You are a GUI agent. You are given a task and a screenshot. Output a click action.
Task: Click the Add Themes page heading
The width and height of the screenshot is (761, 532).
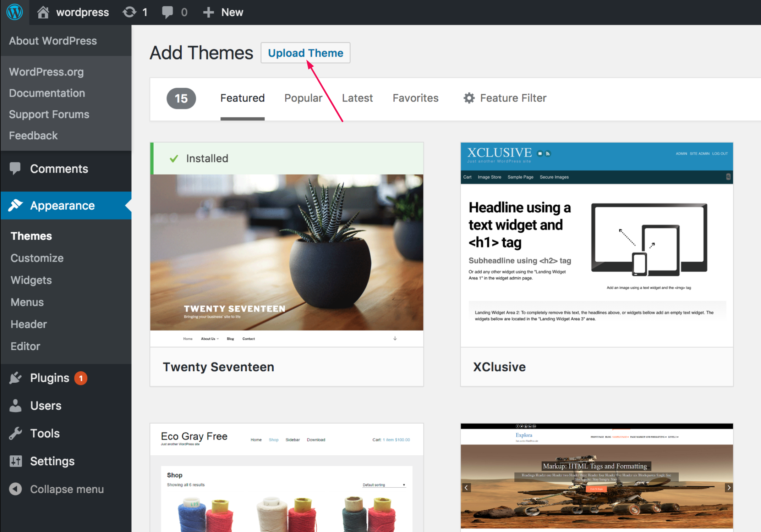(x=201, y=53)
